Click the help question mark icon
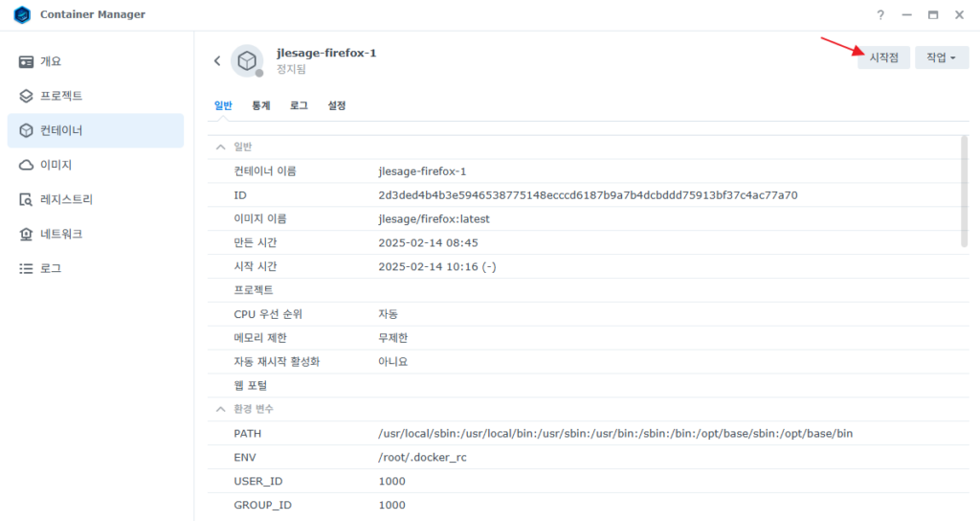Image resolution: width=980 pixels, height=521 pixels. coord(880,15)
